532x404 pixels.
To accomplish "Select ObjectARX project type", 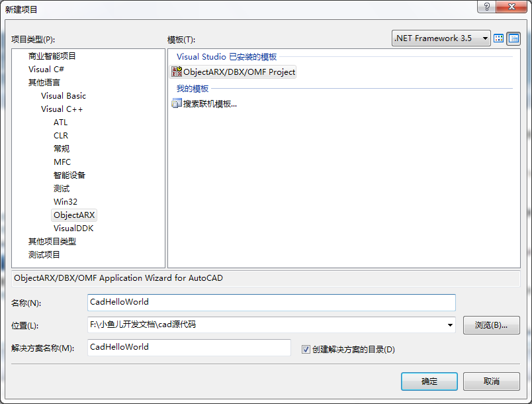I will pyautogui.click(x=74, y=215).
